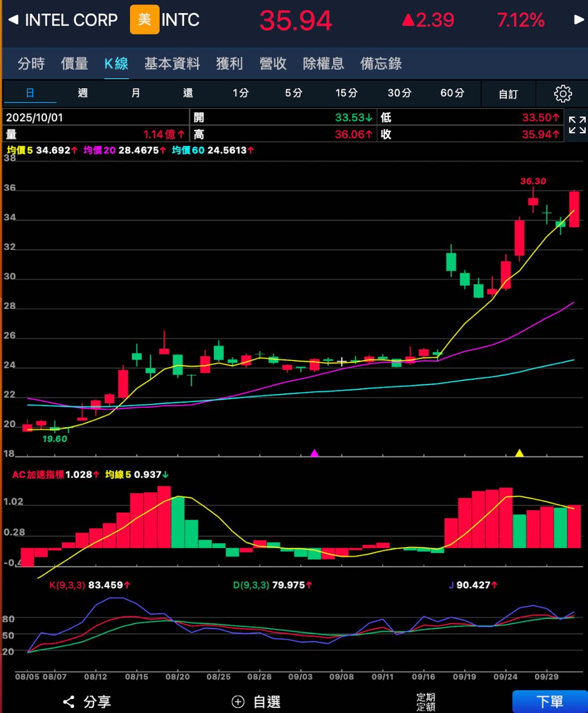
Task: Click the 均線5 indicator label
Action: click(118, 475)
